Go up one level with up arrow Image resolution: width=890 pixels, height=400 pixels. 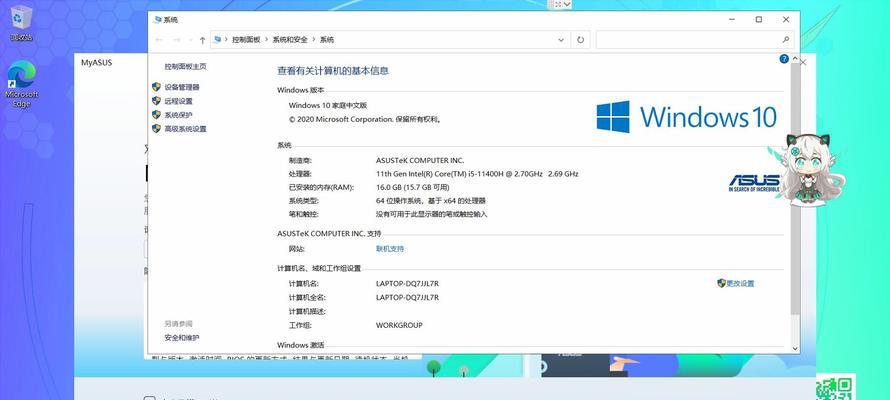click(203, 40)
